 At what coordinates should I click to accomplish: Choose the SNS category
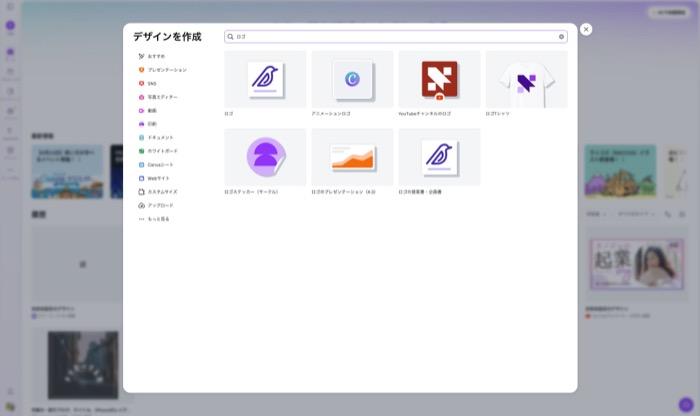coord(147,83)
